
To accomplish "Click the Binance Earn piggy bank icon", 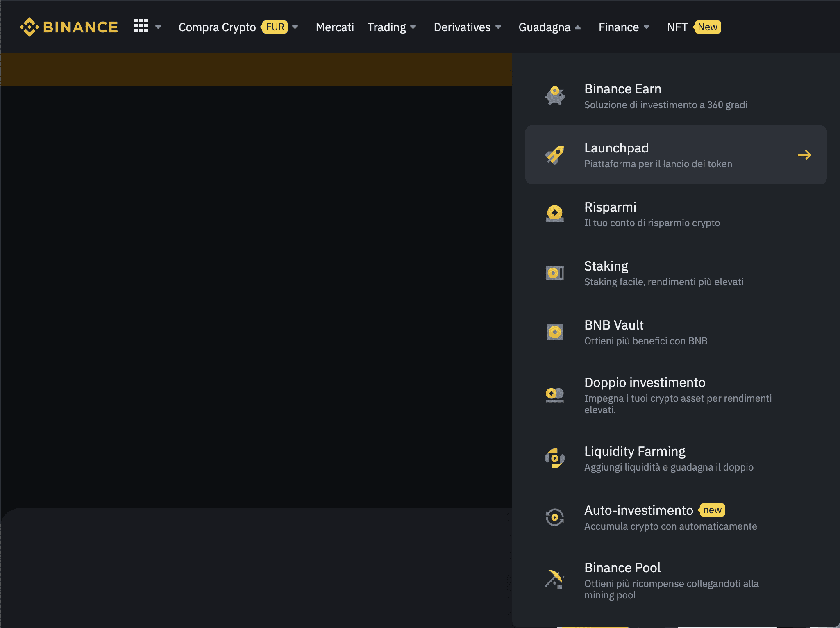I will coord(555,96).
